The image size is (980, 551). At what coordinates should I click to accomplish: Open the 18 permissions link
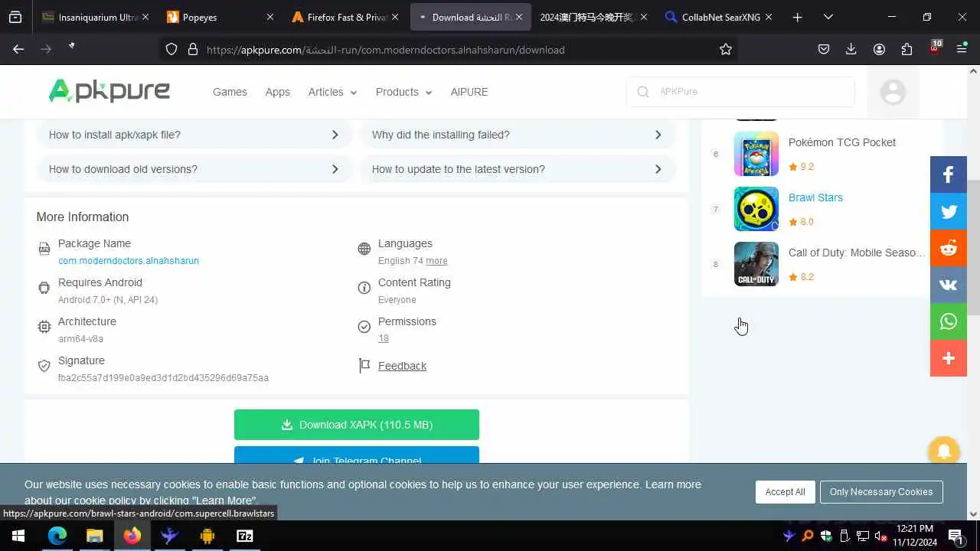384,338
